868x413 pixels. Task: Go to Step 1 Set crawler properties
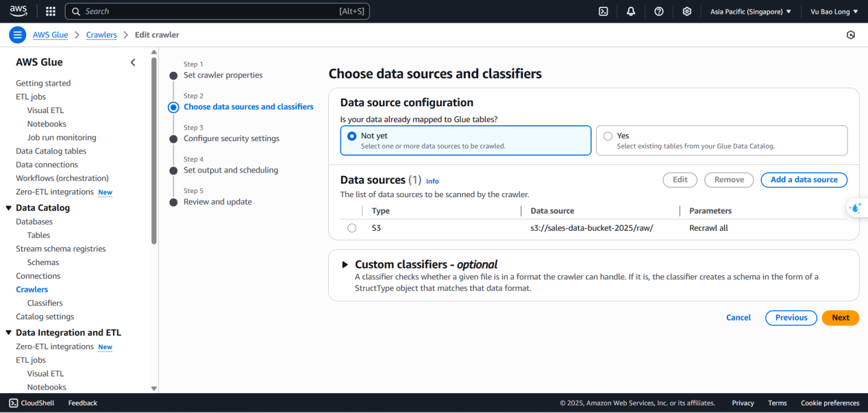[x=223, y=75]
